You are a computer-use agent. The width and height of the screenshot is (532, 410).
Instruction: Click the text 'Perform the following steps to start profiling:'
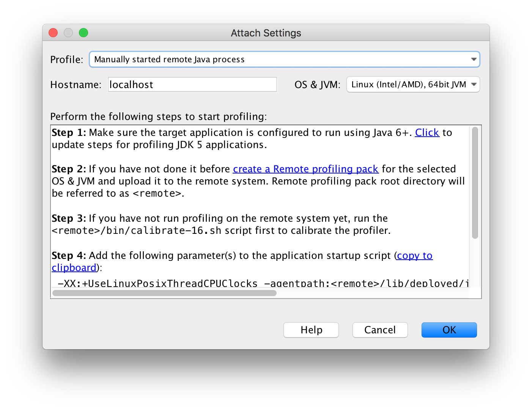click(159, 117)
